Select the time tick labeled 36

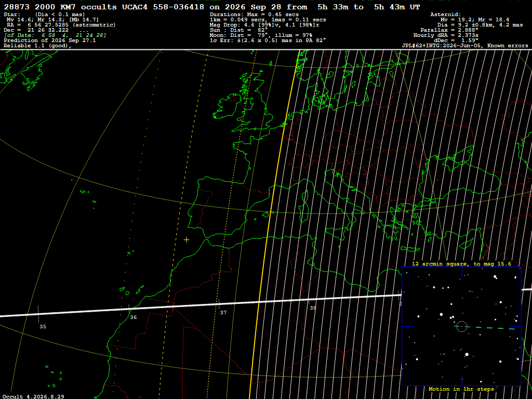134,317
